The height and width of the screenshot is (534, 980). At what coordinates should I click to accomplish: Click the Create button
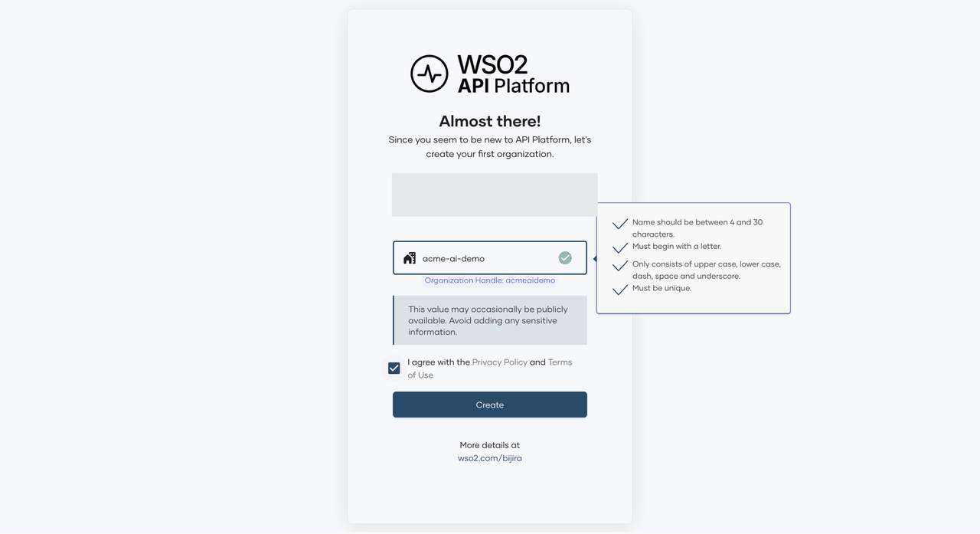[490, 405]
